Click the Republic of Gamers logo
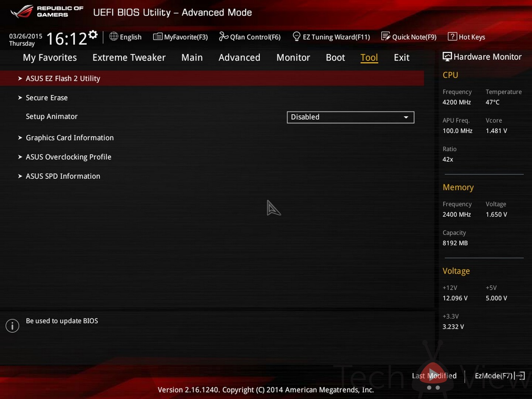 [x=47, y=12]
